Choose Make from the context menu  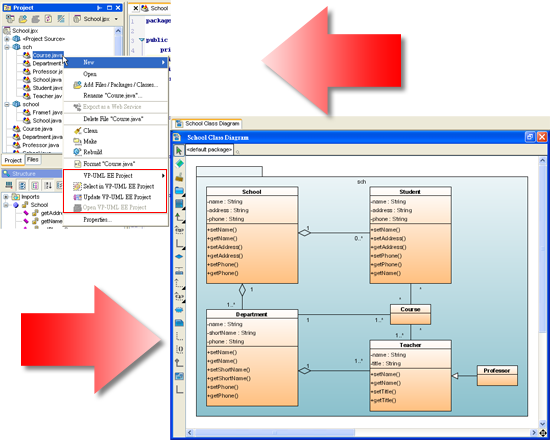pos(115,141)
